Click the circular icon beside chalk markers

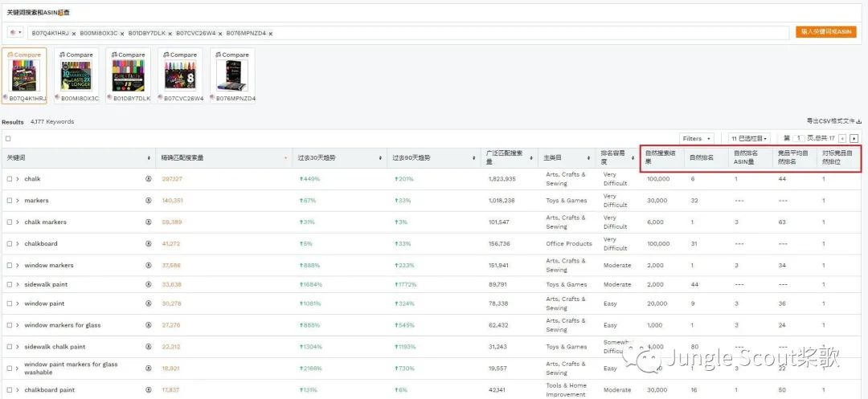click(x=148, y=222)
